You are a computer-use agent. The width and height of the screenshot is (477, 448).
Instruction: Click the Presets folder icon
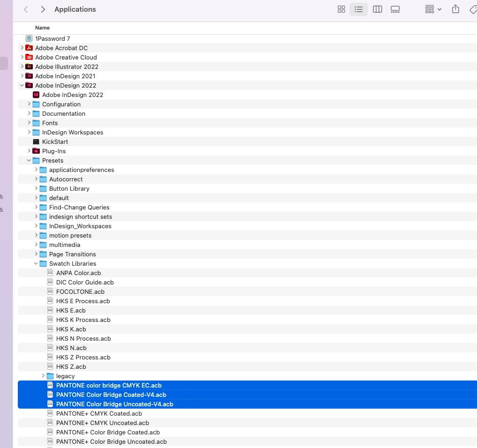(36, 160)
